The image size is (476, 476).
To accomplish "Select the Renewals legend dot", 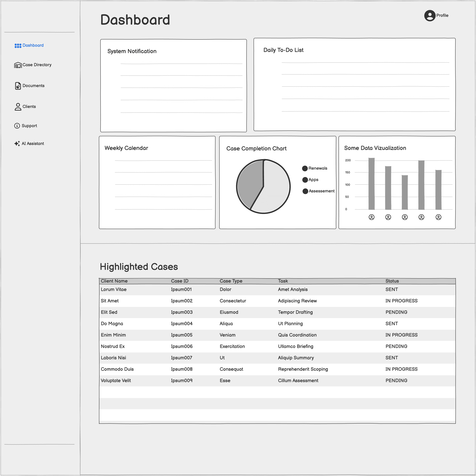I will point(305,168).
